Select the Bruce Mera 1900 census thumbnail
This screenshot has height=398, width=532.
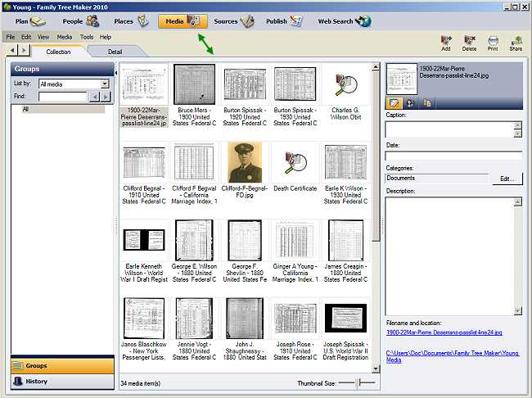click(194, 84)
